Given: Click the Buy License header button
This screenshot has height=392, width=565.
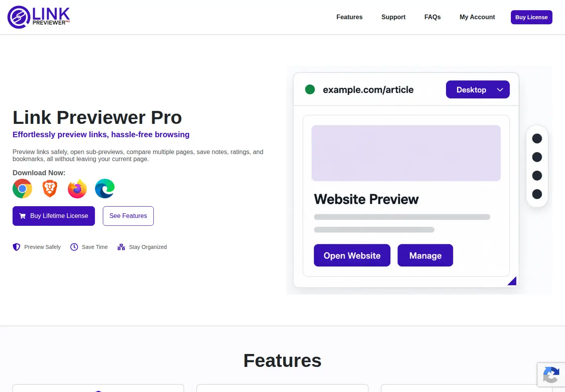Looking at the screenshot, I should tap(532, 17).
